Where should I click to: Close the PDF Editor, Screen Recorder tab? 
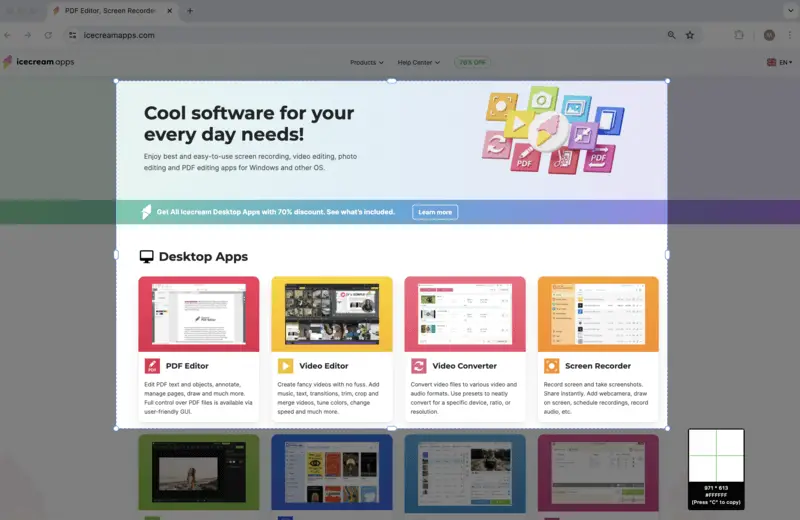pyautogui.click(x=170, y=11)
